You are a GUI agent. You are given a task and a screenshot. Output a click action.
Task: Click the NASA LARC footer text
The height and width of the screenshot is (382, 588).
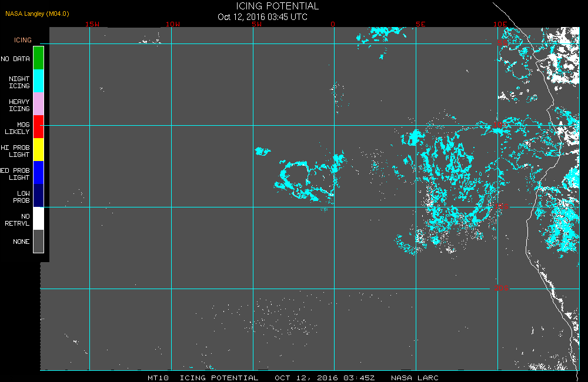pos(415,378)
